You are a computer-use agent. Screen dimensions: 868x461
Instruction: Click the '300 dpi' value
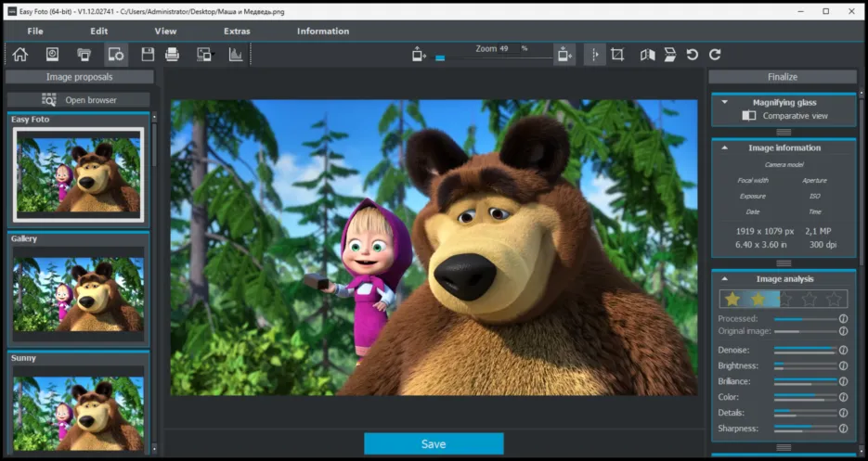[x=823, y=245]
